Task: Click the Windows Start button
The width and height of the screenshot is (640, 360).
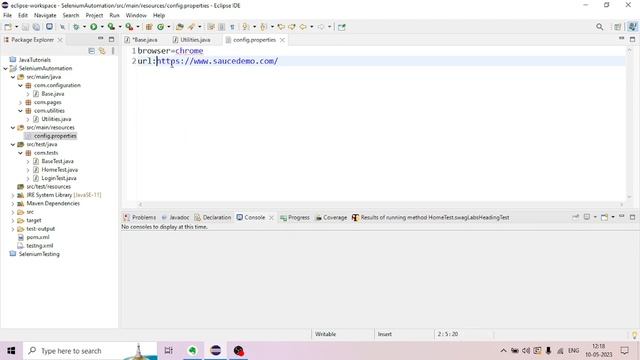Action: coord(11,351)
